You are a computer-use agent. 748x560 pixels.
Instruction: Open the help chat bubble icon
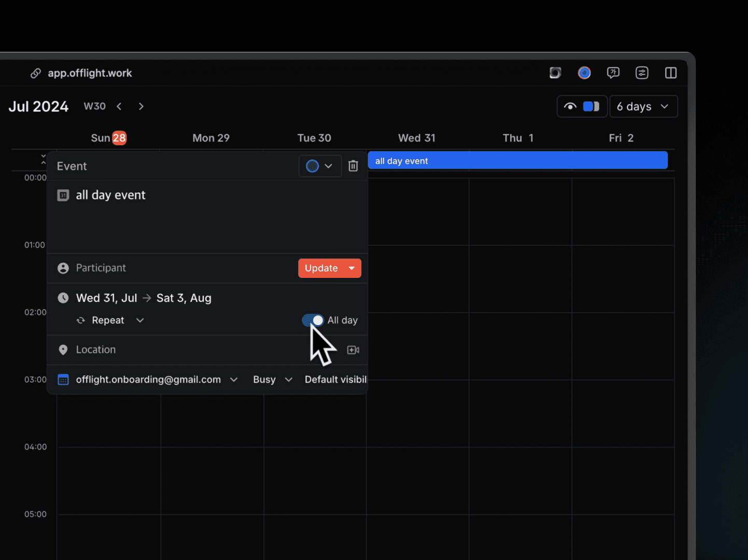613,73
